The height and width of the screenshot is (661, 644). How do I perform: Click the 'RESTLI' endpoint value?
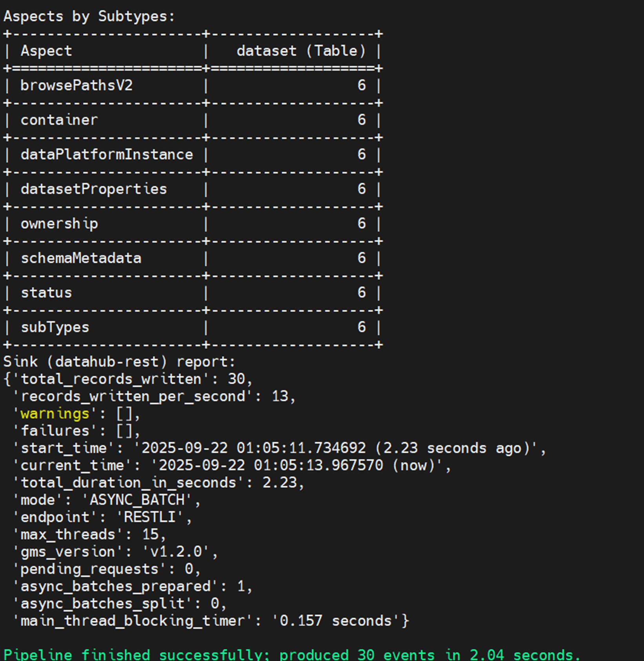click(149, 517)
